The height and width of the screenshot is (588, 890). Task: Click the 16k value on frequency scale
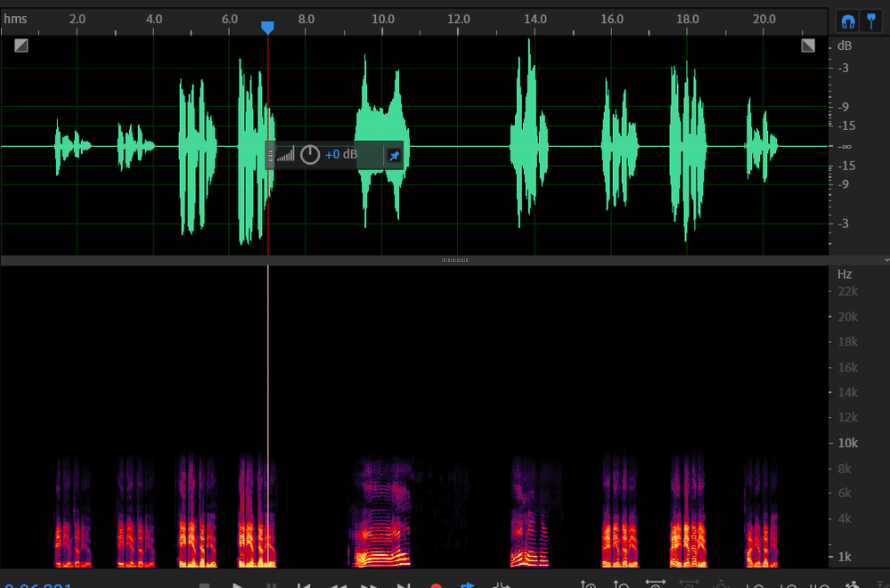[x=847, y=367]
